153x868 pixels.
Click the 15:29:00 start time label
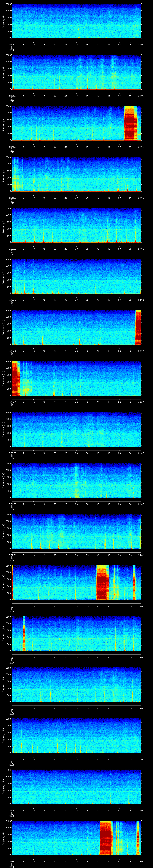[12, 402]
